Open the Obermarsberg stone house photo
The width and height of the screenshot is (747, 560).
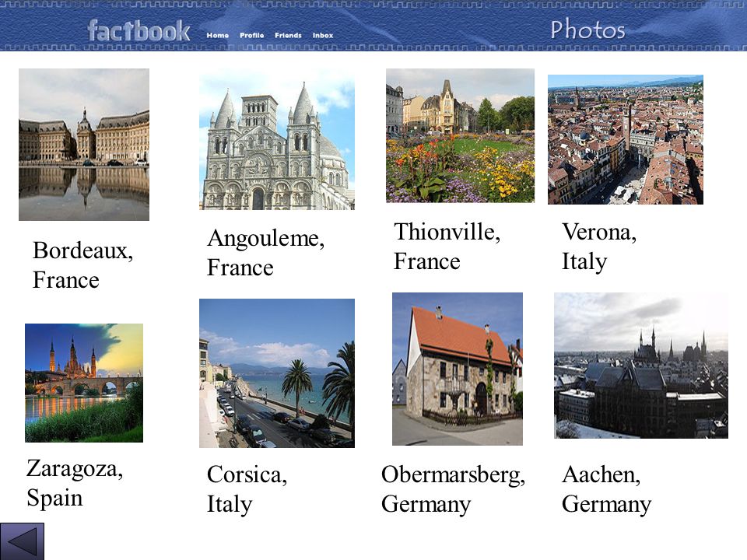pyautogui.click(x=458, y=369)
